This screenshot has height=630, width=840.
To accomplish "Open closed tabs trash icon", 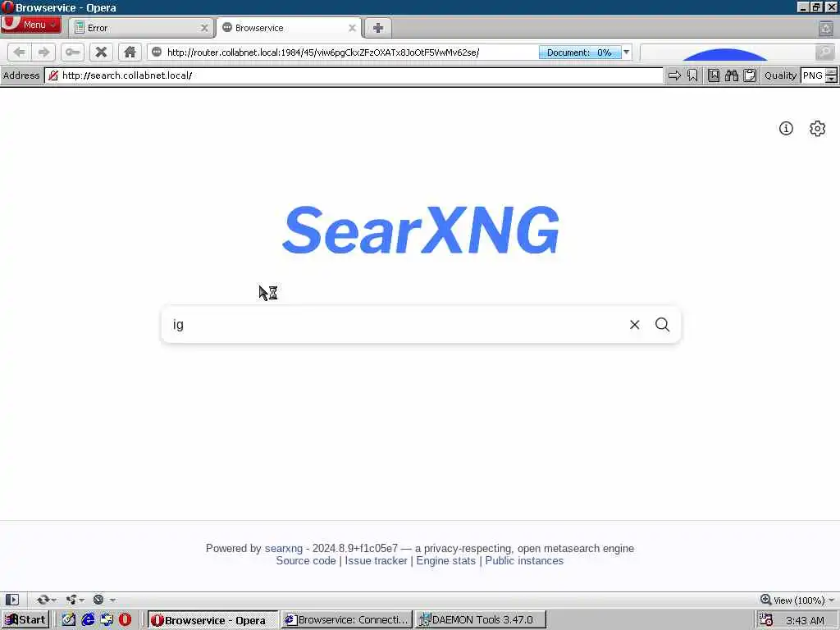I will click(825, 28).
